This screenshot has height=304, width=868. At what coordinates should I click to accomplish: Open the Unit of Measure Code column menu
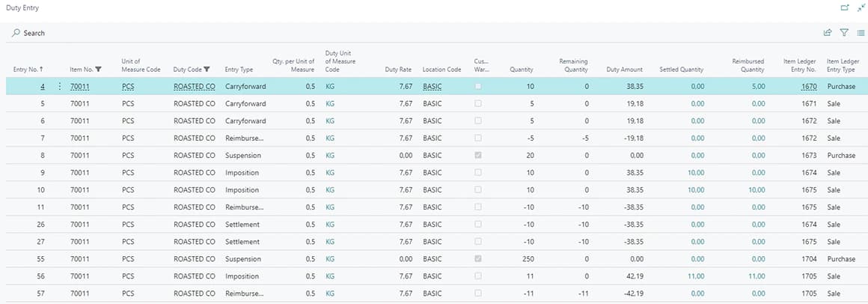pos(141,65)
